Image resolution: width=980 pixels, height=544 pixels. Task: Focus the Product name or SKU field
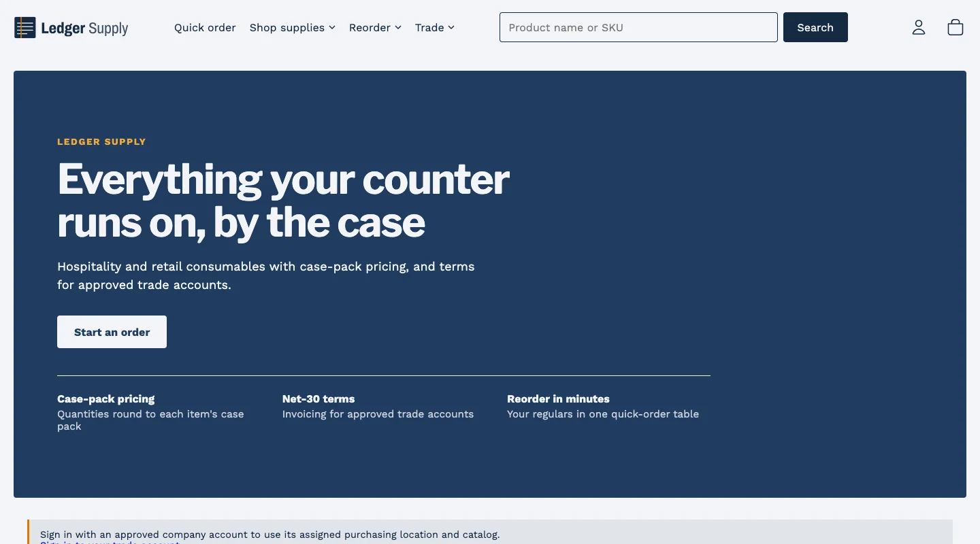pyautogui.click(x=638, y=27)
